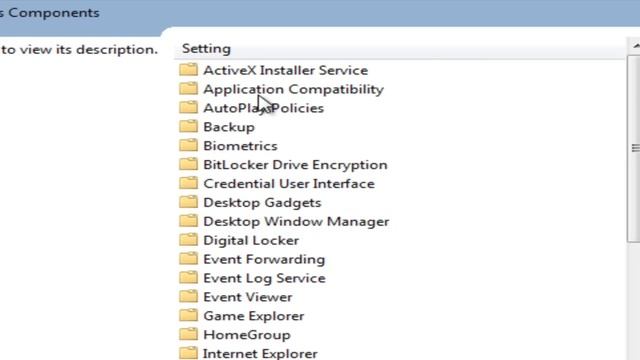Click the Application Compatibility folder icon
This screenshot has height=360, width=640.
[x=188, y=89]
